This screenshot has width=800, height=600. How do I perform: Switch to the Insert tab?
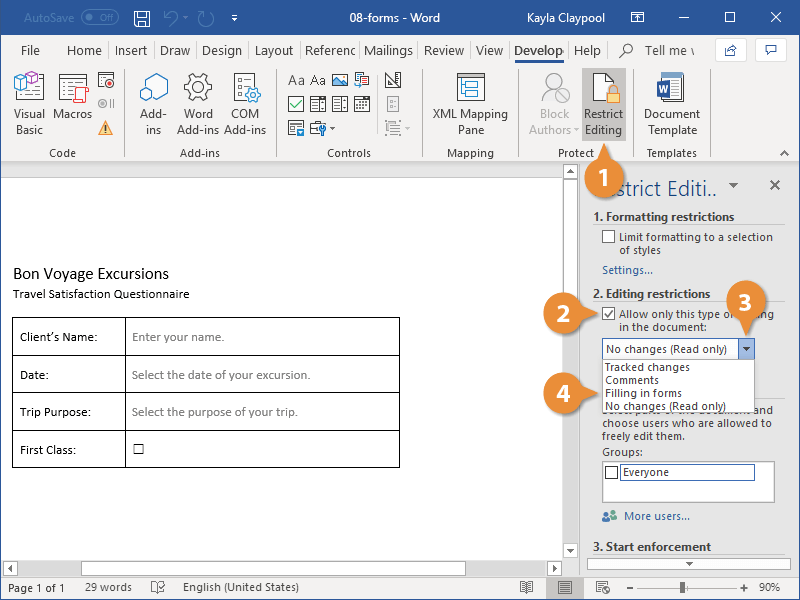[x=131, y=51]
